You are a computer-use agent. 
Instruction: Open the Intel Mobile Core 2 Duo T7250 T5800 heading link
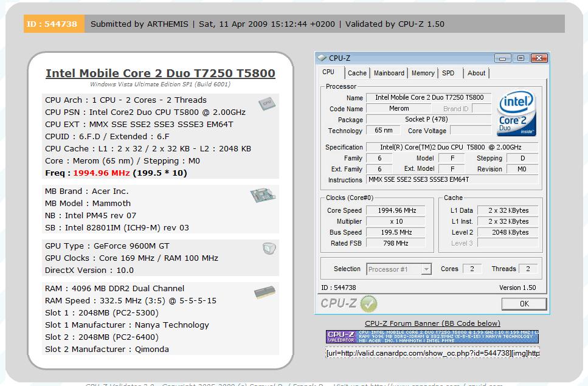pyautogui.click(x=161, y=73)
